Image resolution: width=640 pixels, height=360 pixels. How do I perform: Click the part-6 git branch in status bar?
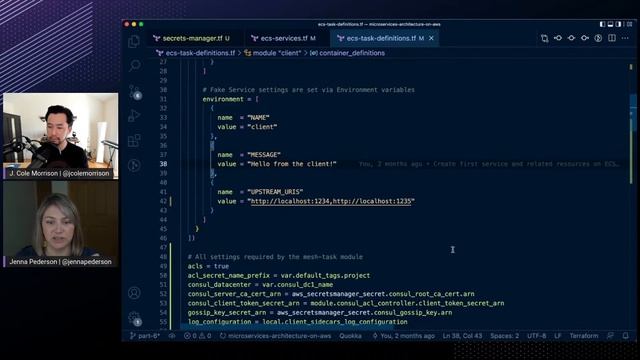pyautogui.click(x=144, y=336)
